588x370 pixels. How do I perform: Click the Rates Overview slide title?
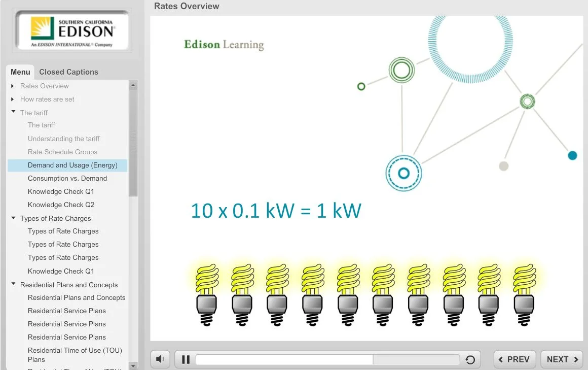(187, 6)
